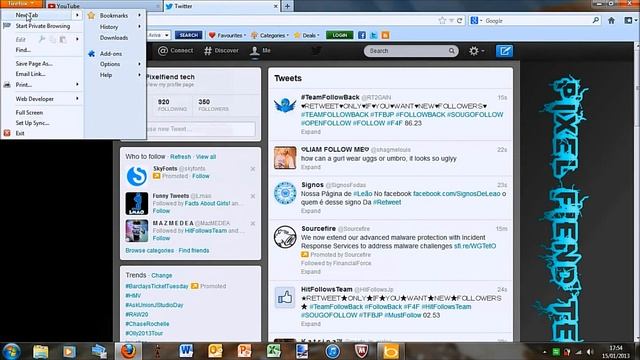The width and height of the screenshot is (640, 360).
Task: Click Find... in the Firefox menu
Action: (23, 50)
